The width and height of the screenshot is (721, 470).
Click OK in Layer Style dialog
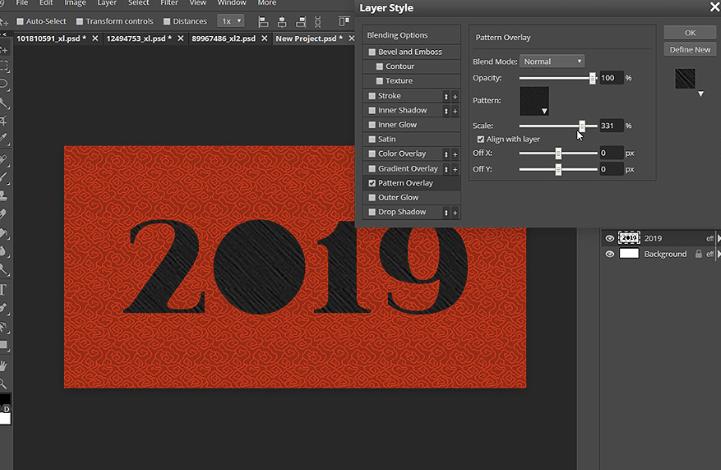(690, 33)
